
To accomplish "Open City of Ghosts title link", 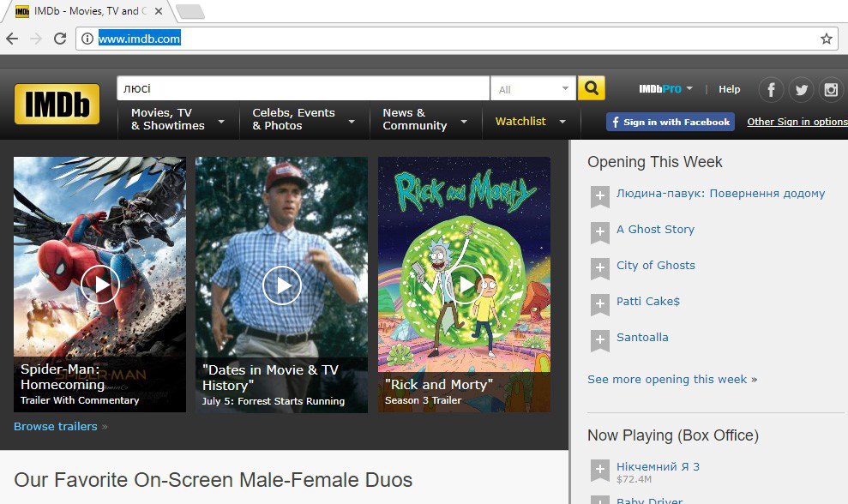I will [655, 266].
